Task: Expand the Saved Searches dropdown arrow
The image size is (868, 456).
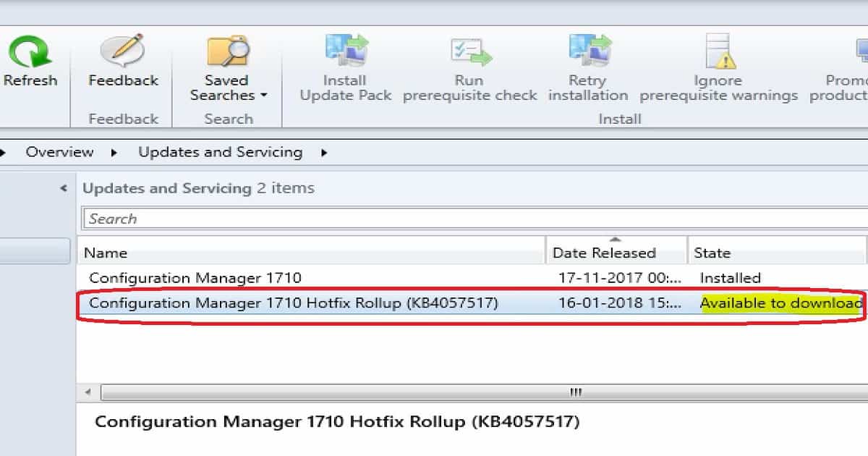Action: coord(264,96)
